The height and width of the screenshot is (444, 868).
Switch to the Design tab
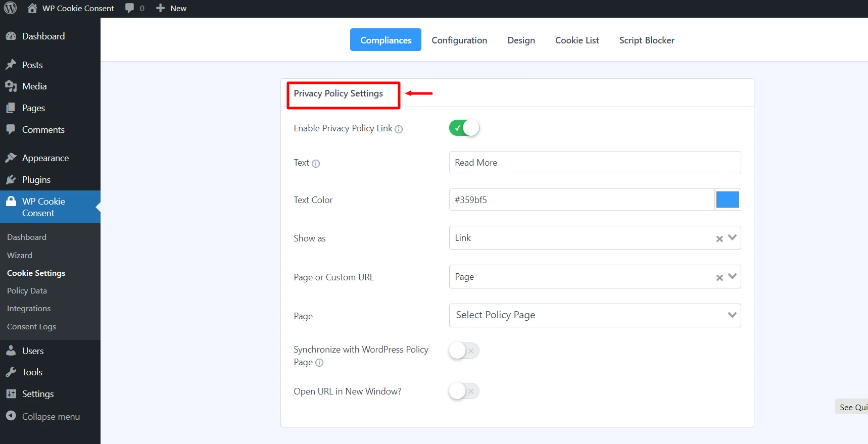tap(521, 40)
